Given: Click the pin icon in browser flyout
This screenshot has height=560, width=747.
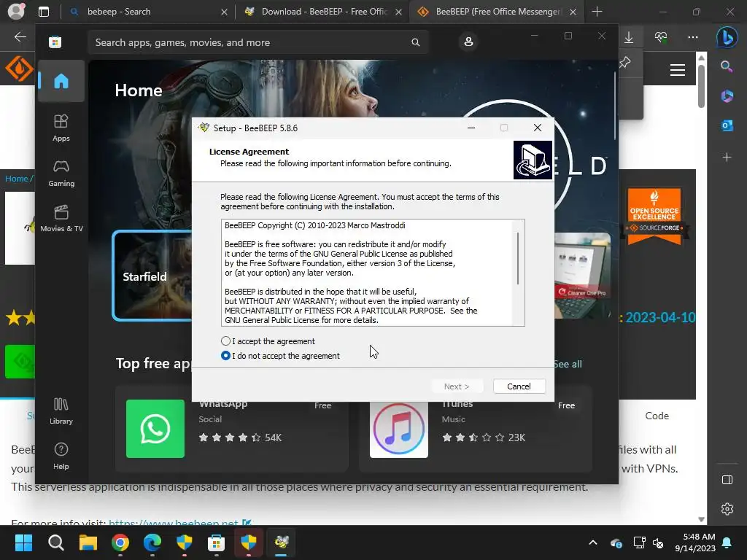Looking at the screenshot, I should click(624, 63).
